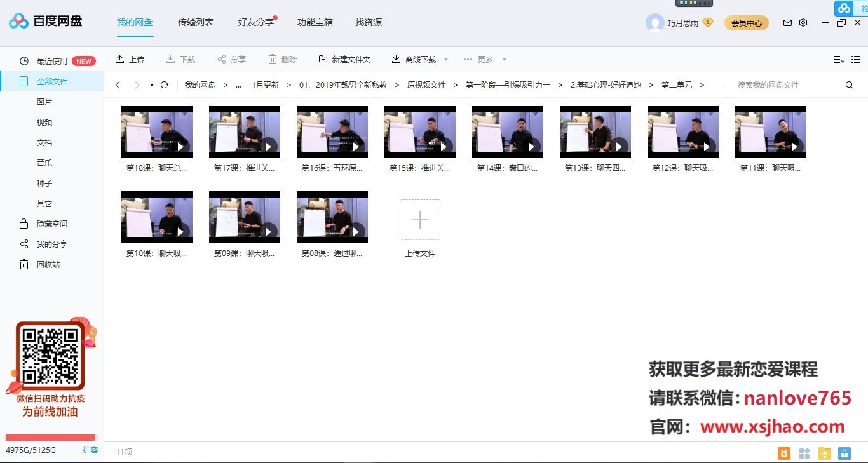Select the 第11课 video thumbnail
Image resolution: width=868 pixels, height=463 pixels.
click(771, 132)
